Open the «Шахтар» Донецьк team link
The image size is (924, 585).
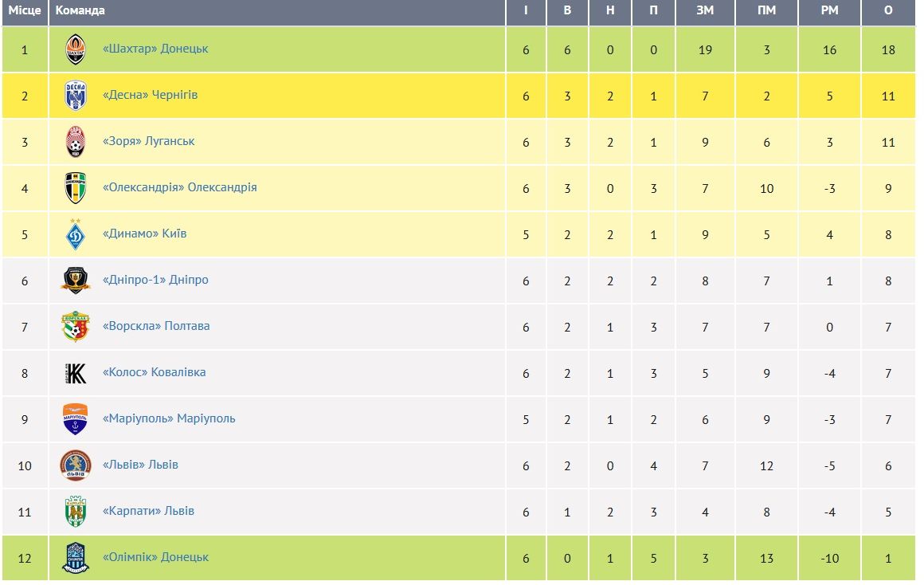click(155, 49)
